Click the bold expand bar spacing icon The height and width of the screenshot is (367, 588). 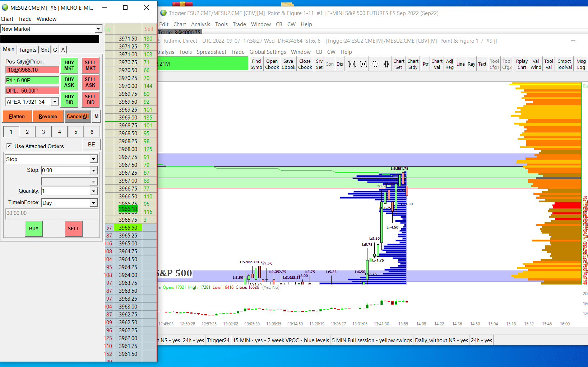(x=364, y=64)
